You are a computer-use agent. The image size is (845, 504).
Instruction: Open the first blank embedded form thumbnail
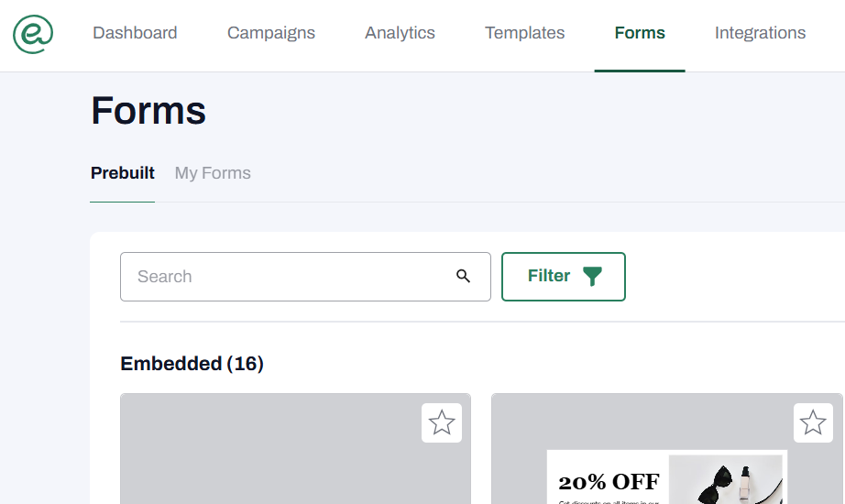coord(295,458)
